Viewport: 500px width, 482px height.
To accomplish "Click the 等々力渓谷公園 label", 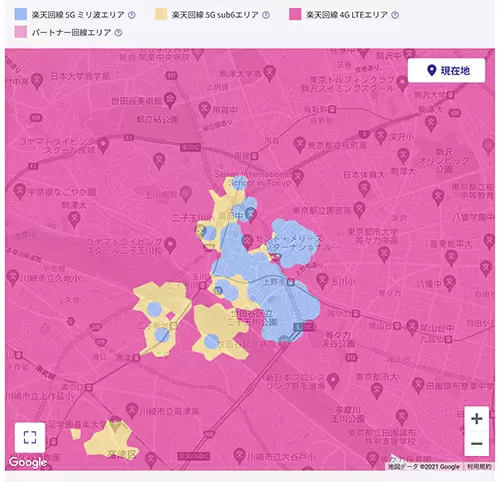I will click(x=337, y=339).
